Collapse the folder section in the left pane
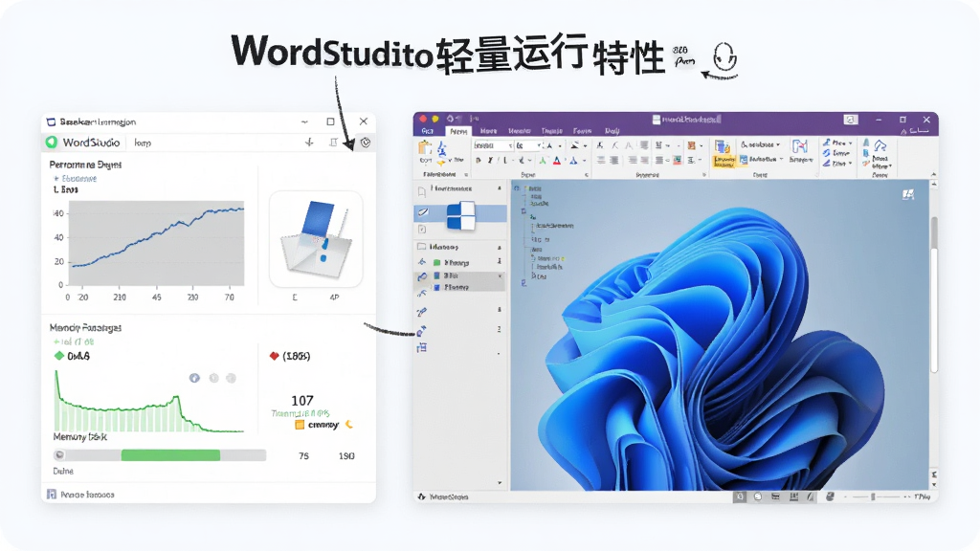This screenshot has width=980, height=551. point(499,247)
